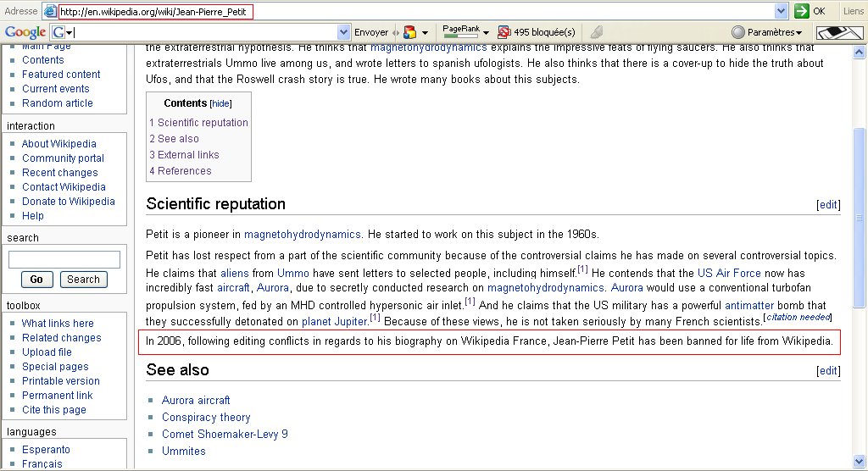Click the greyed highlighter icon in Google toolbar
Screen dimensions: 868x471
(x=596, y=33)
